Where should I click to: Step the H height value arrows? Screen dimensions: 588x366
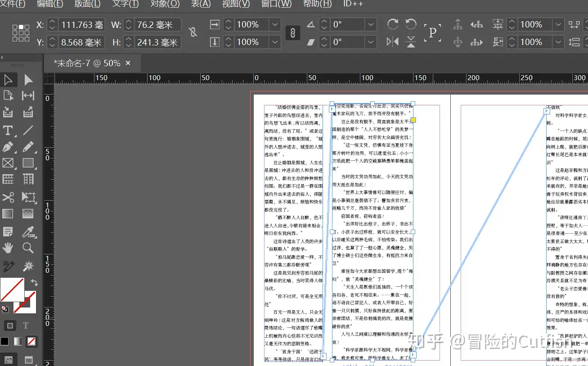tap(129, 42)
